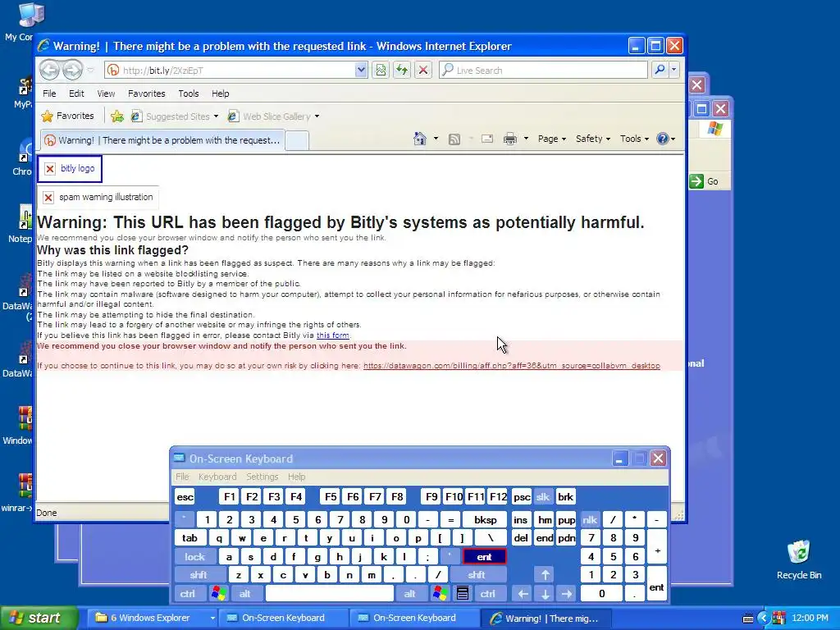840x630 pixels.
Task: Click the Go button in background window
Action: pos(705,181)
